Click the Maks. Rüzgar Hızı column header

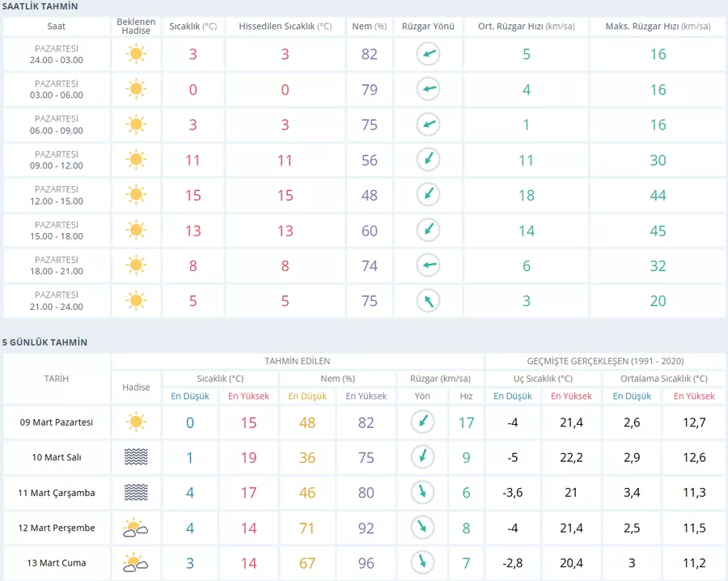click(657, 27)
